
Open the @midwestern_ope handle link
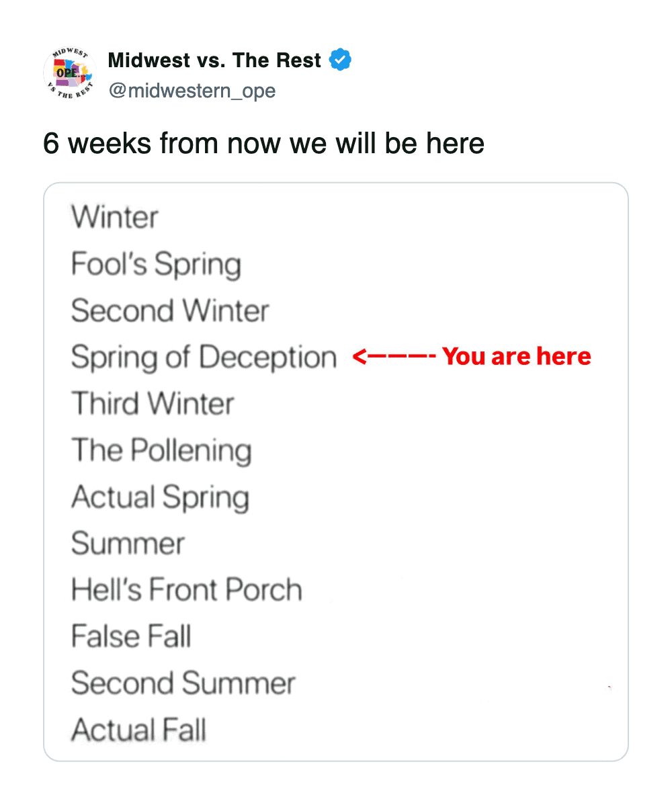point(192,90)
